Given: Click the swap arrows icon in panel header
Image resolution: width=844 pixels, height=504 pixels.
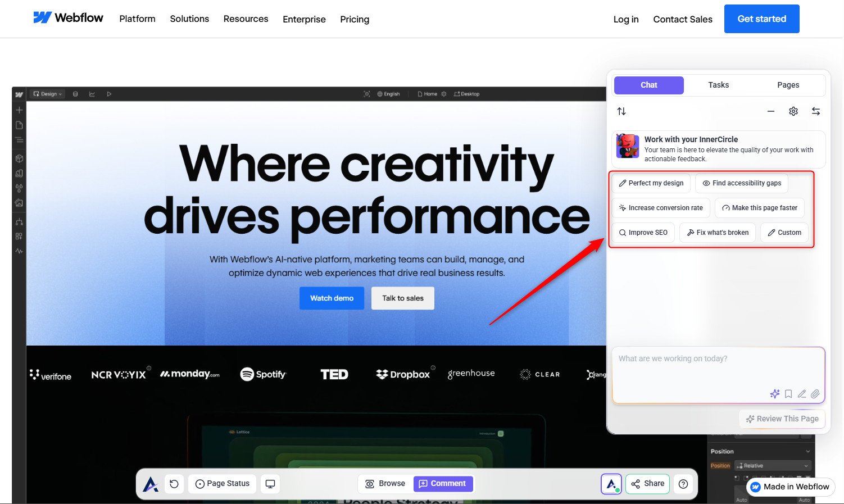Looking at the screenshot, I should [815, 111].
